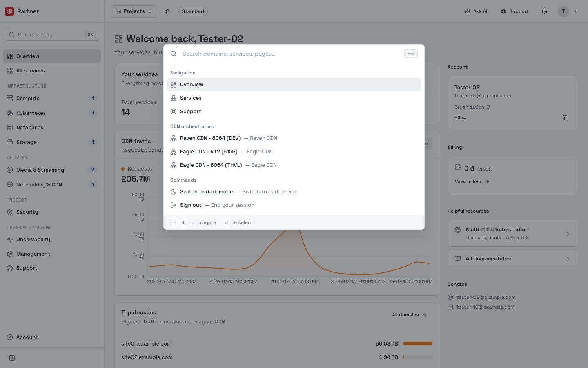Click the Storage sidebar icon
This screenshot has width=588, height=368.
tap(10, 142)
